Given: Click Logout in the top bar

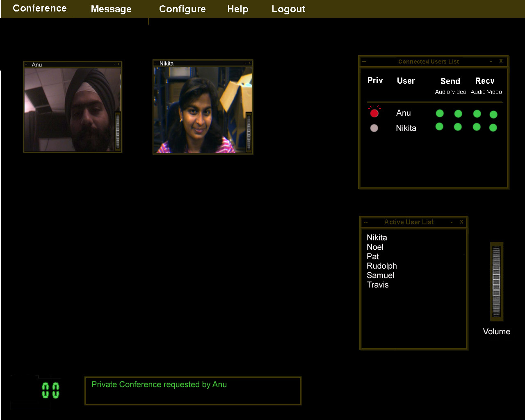Looking at the screenshot, I should pos(288,9).
